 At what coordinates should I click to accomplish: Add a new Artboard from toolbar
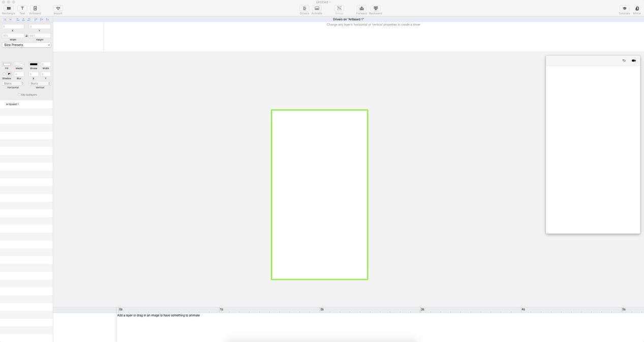point(35,9)
